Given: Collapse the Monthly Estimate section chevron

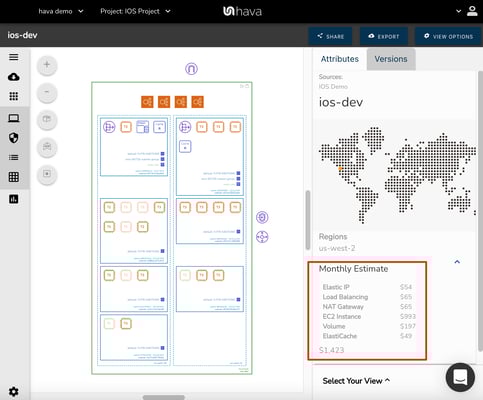Looking at the screenshot, I should tap(457, 262).
